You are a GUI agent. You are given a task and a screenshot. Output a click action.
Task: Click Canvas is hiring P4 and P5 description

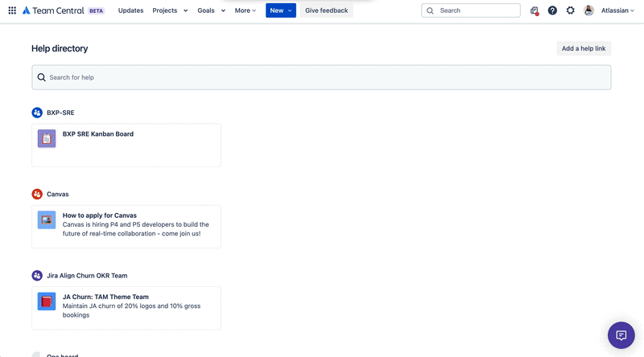(x=135, y=229)
